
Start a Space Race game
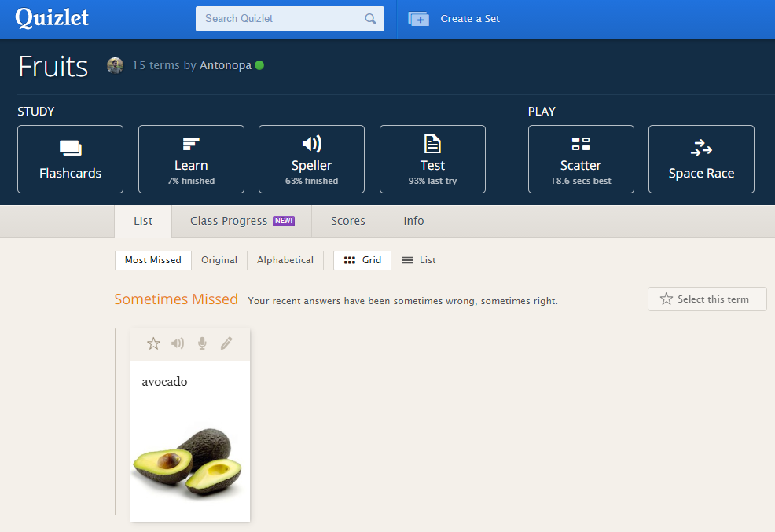(700, 159)
